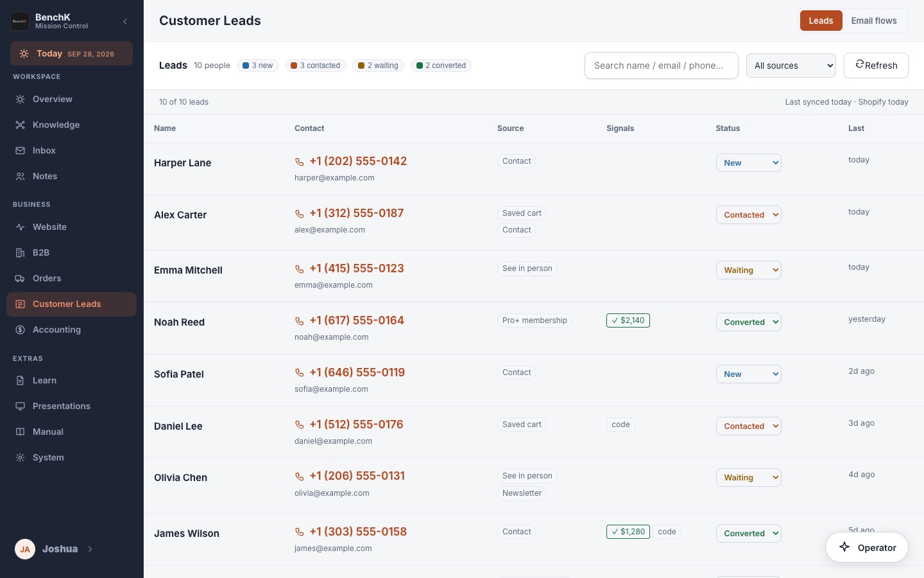Call Noah Reed at +1 (617) 555-0164
This screenshot has height=578, width=924.
[349, 320]
